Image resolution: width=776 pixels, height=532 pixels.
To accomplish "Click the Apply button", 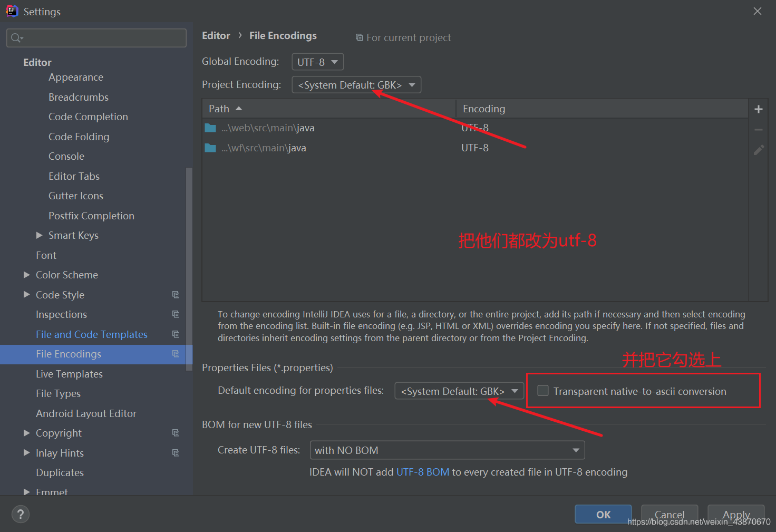I will [x=736, y=515].
